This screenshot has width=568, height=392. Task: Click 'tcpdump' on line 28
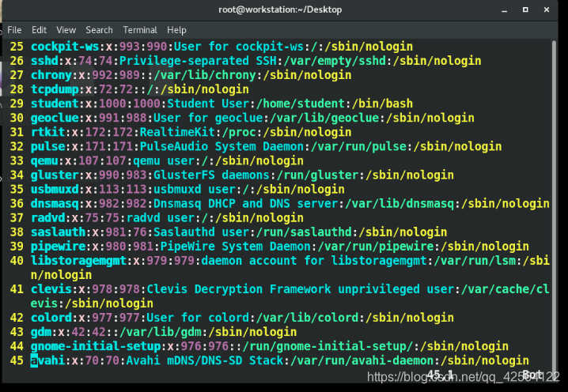55,89
